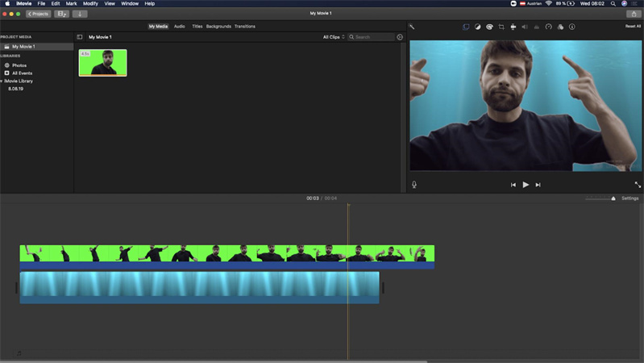Open the speed speedometer tool

pos(548,27)
